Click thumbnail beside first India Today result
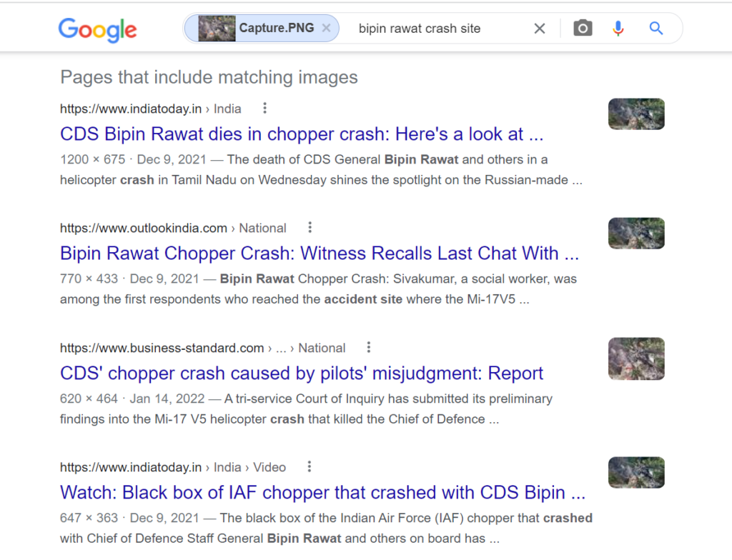This screenshot has width=732, height=560. (x=636, y=114)
